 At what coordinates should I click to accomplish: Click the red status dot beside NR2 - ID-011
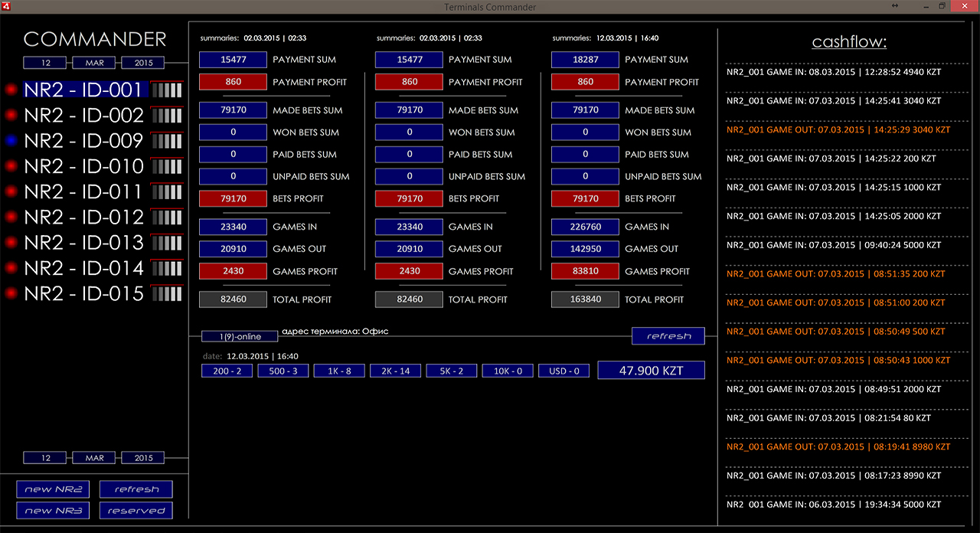click(11, 191)
